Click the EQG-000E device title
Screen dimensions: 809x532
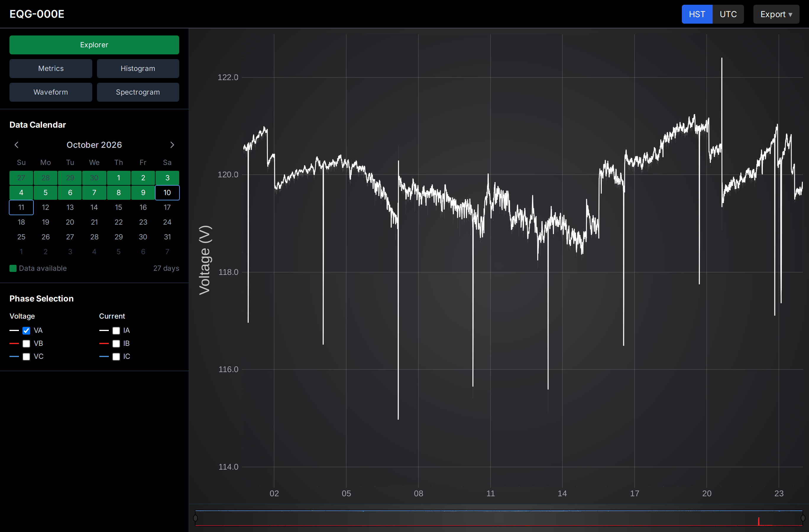coord(37,14)
